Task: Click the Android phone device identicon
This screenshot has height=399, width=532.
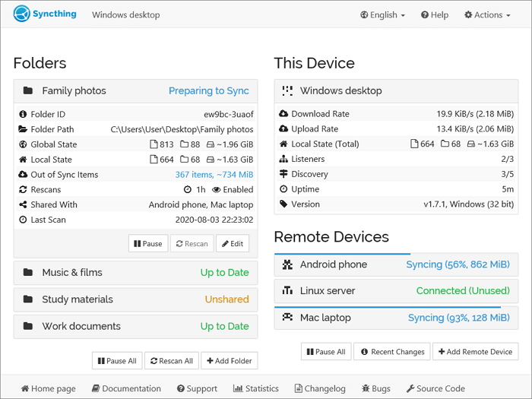Action: tap(287, 264)
